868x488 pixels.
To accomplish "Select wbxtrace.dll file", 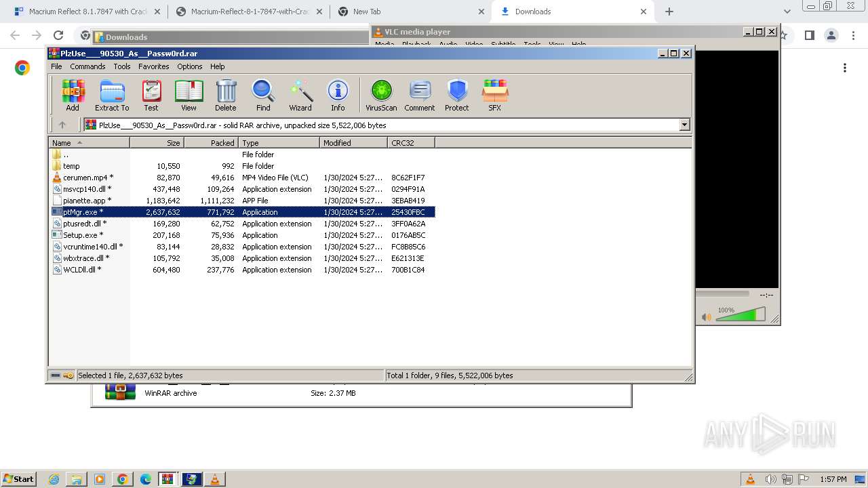I will point(242,258).
